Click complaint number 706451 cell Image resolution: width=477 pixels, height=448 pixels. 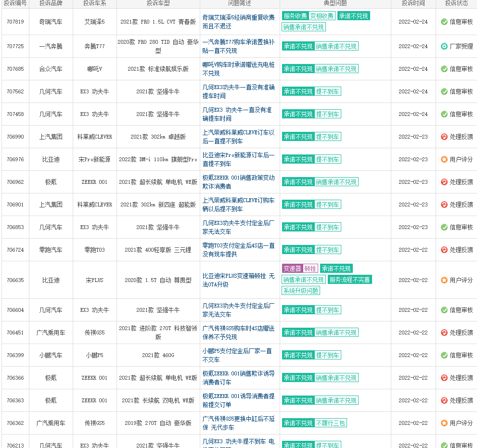pos(15,333)
